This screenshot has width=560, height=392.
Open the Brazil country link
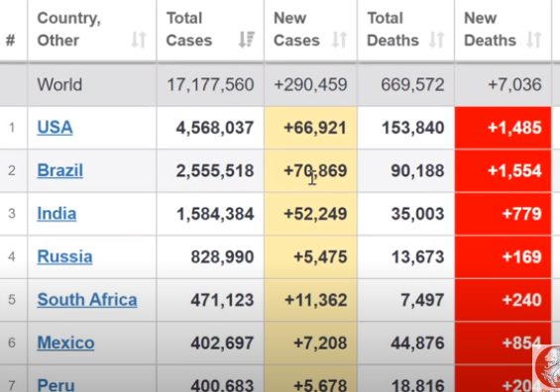coord(60,170)
